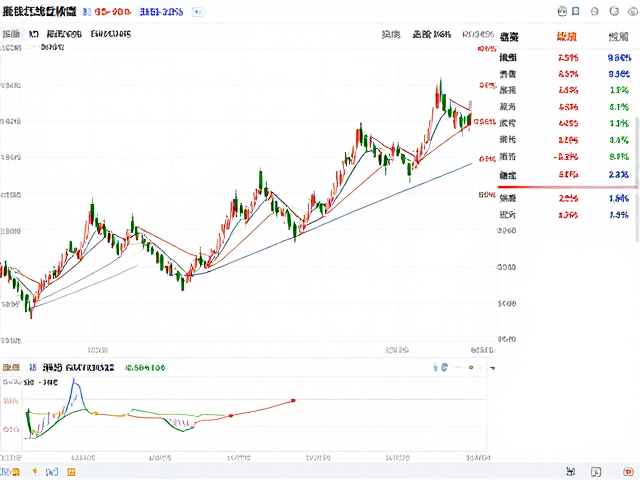This screenshot has width=640, height=480.
Task: Click the orange dot icon in the indicator panel toolbar
Action: (x=471, y=367)
